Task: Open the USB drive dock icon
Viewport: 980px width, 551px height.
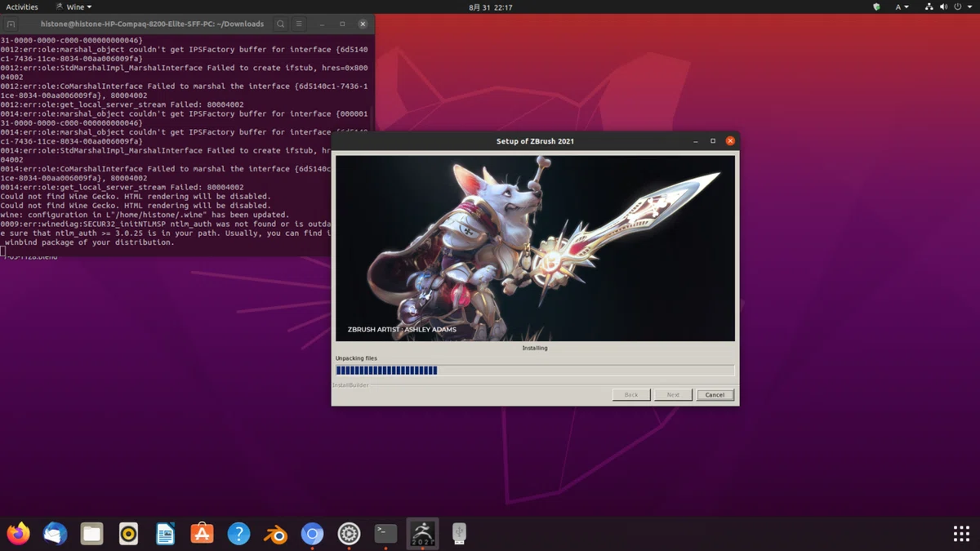Action: point(459,534)
